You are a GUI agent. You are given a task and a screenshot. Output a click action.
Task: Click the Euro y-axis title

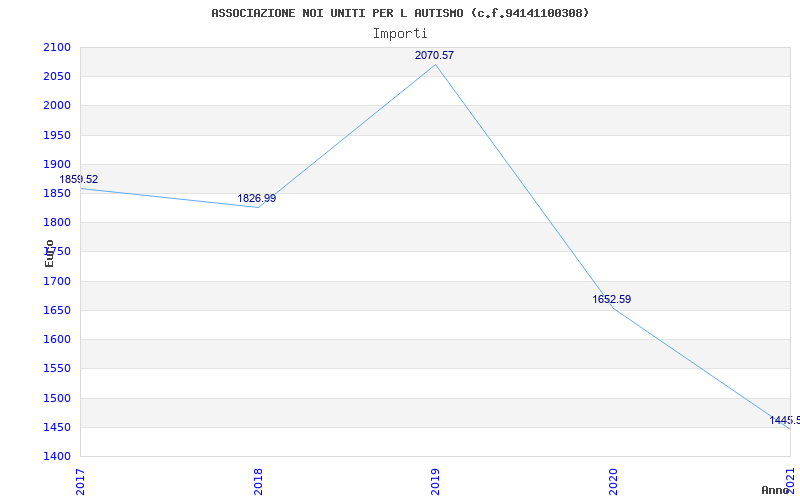click(49, 253)
